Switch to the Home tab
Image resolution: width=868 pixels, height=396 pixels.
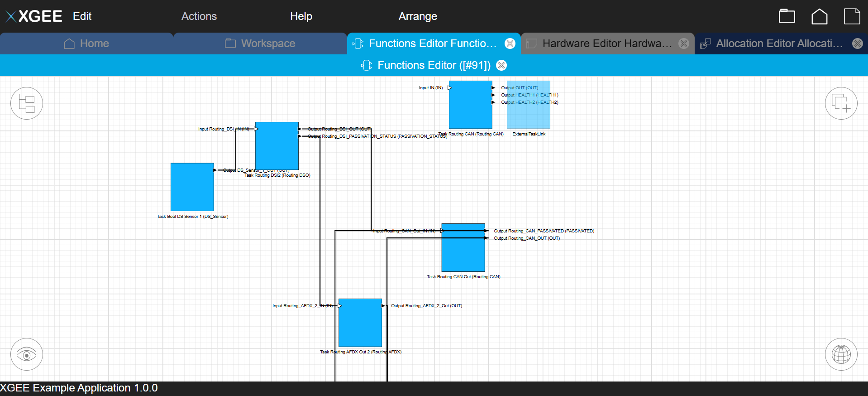(86, 43)
